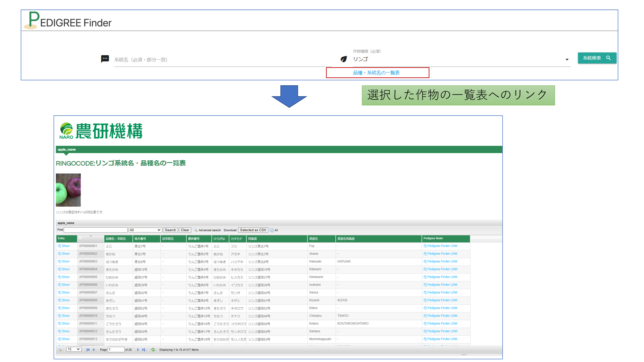Viewport: 644px width, 362px height.
Task: Click the magnifier icon in pager bar
Action: point(60,349)
